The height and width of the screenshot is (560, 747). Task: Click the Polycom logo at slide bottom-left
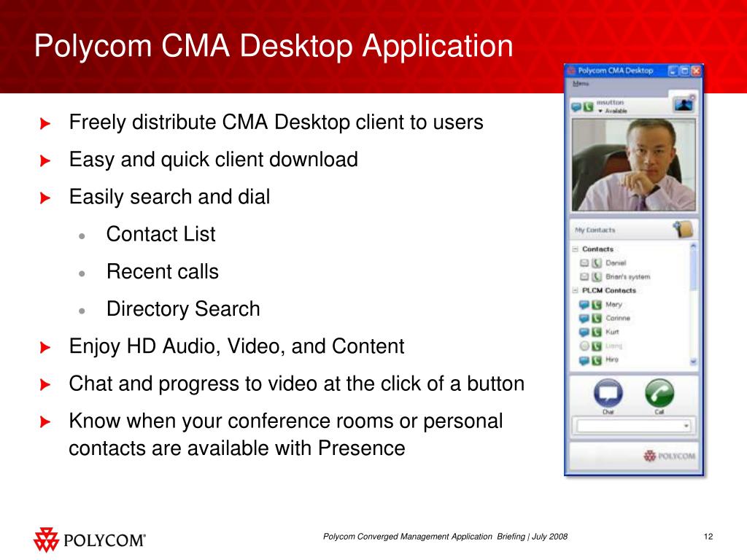[x=90, y=540]
